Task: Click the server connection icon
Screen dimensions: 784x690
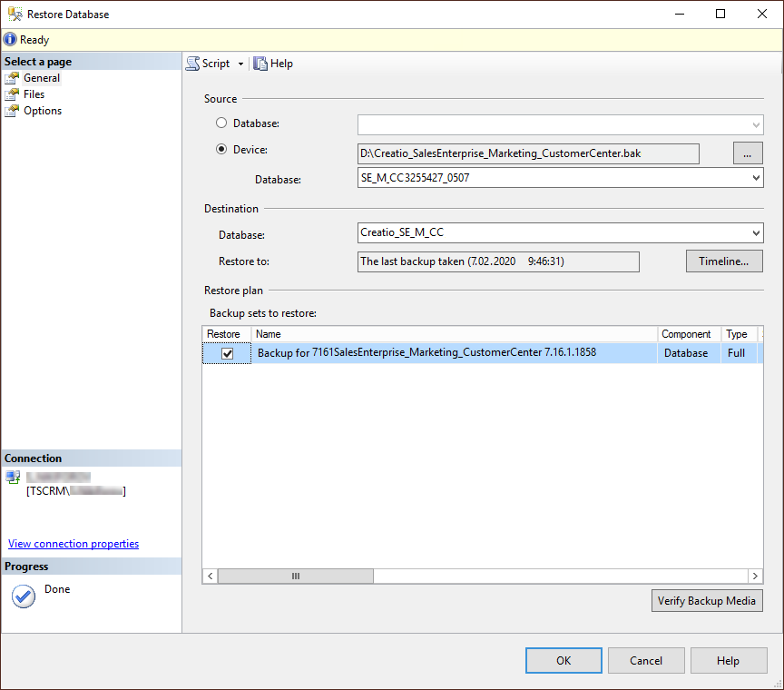Action: [x=13, y=477]
